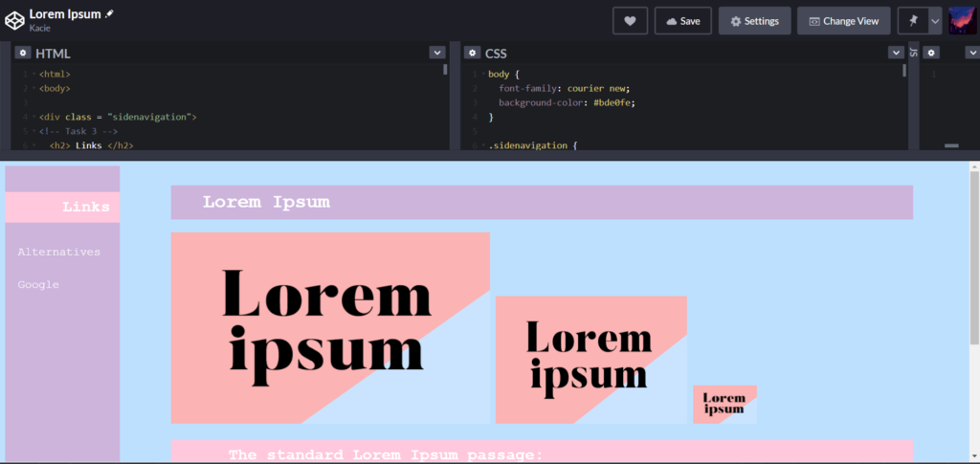Click the Save button
Screen dimensions: 980x464
[682, 21]
